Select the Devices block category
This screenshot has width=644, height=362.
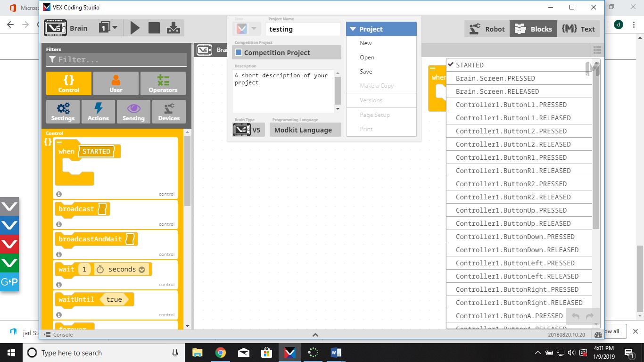169,111
